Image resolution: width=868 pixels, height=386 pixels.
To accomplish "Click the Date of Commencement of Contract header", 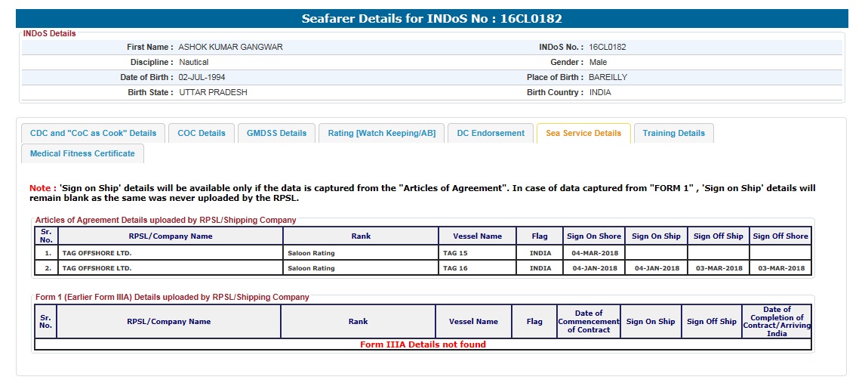I will click(x=588, y=321).
